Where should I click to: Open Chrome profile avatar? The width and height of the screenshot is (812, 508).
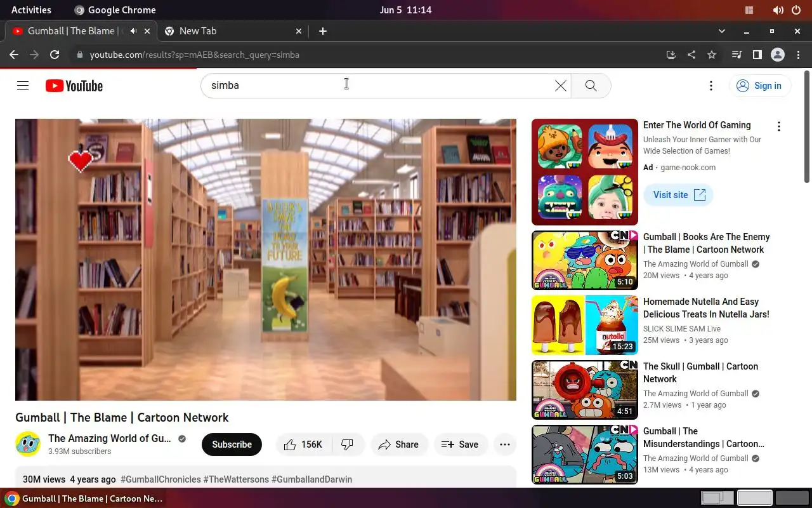(778, 55)
